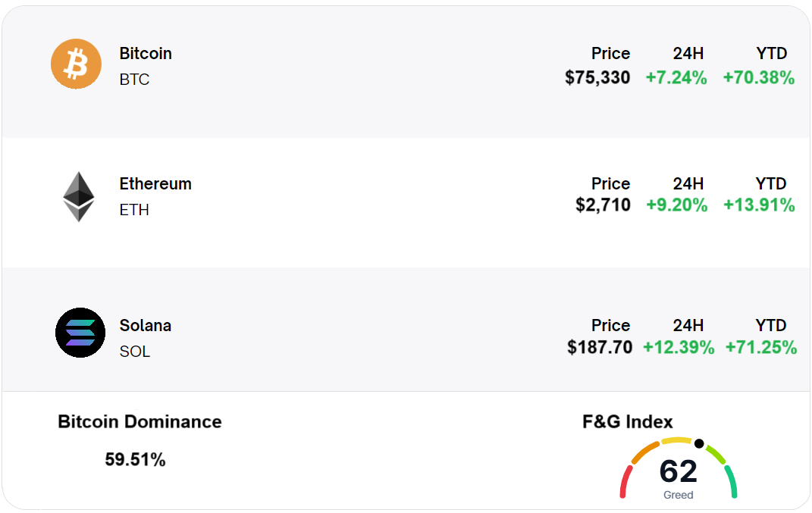Click Ethereum price $2,710
Viewport: 812px width, 513px height.
[x=603, y=205]
